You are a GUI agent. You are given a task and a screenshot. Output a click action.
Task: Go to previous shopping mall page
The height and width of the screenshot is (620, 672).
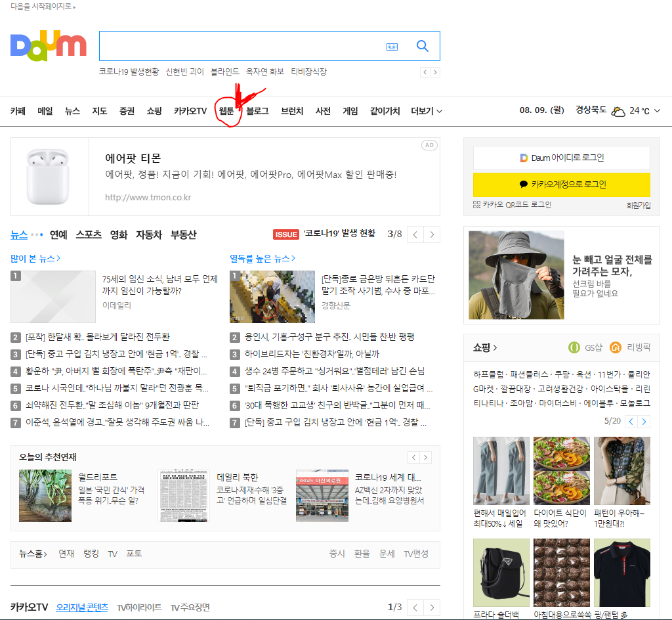pos(631,422)
